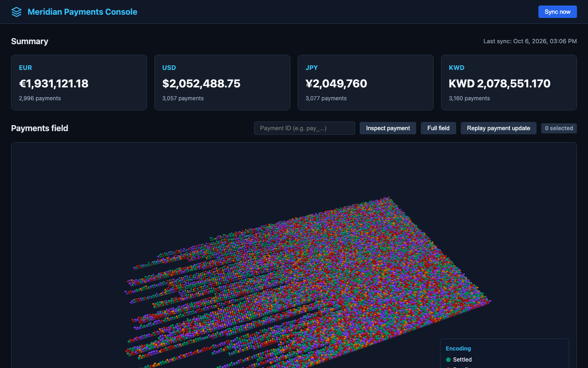Click the 3,077 payments count text
This screenshot has width=588, height=368.
(326, 98)
